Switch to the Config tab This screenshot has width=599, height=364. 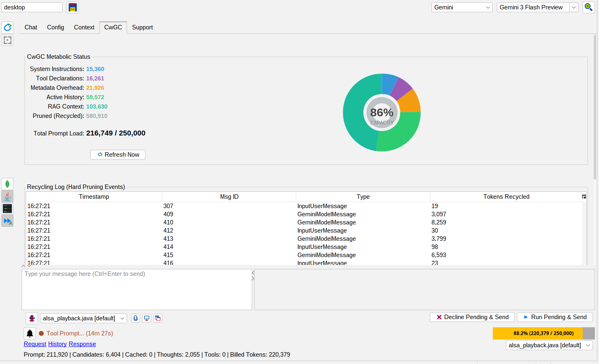[56, 27]
